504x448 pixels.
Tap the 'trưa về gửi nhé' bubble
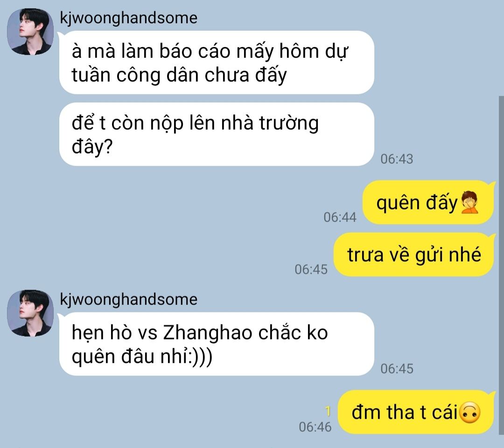coord(413,255)
